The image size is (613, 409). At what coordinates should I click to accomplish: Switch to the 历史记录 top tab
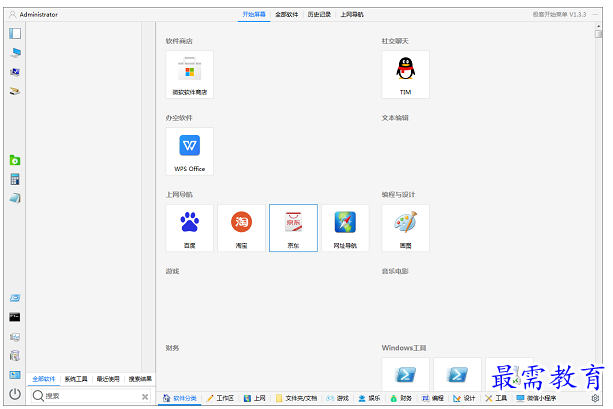319,14
